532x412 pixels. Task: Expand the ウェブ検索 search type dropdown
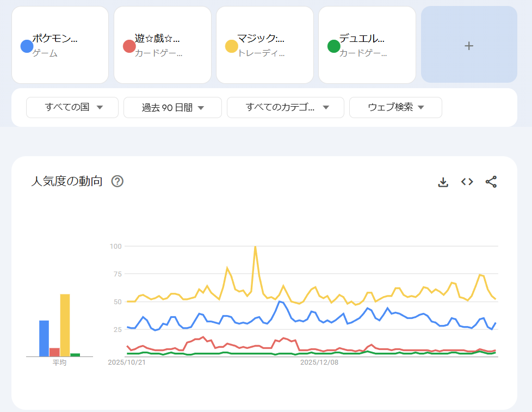point(395,107)
